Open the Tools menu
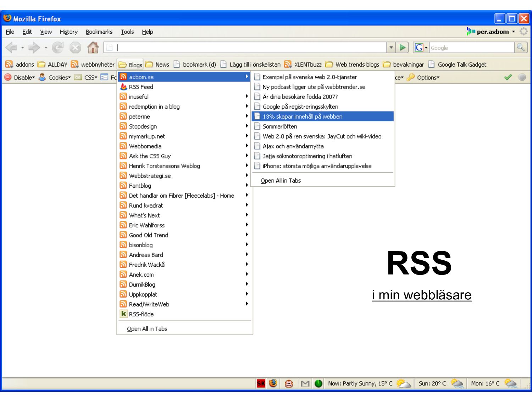 click(127, 32)
